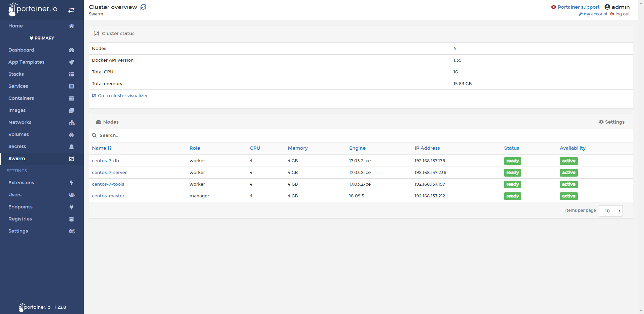Open the Portainer support link
This screenshot has width=644, height=314.
point(579,7)
